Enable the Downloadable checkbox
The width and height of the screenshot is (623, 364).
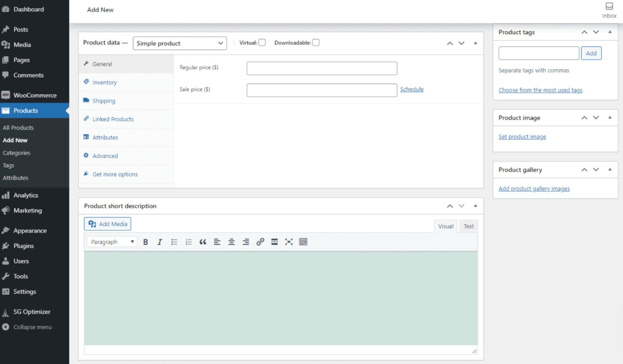(x=316, y=42)
